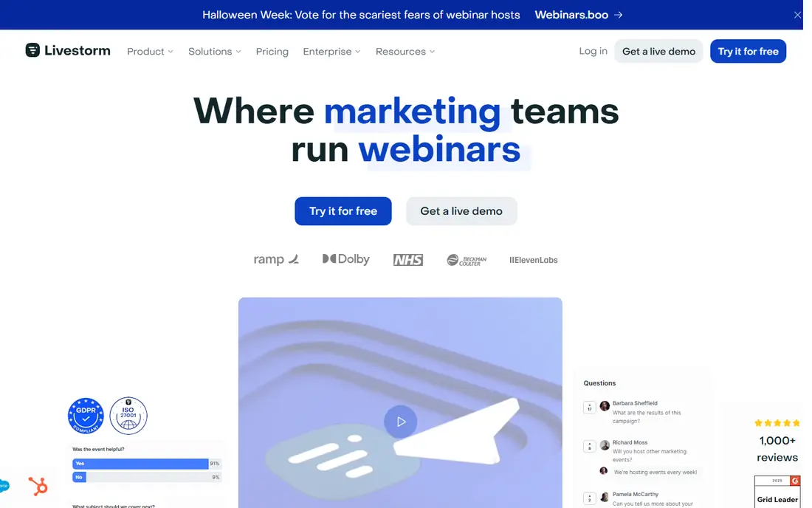
Task: Click Try it for free in the header
Action: click(x=748, y=51)
